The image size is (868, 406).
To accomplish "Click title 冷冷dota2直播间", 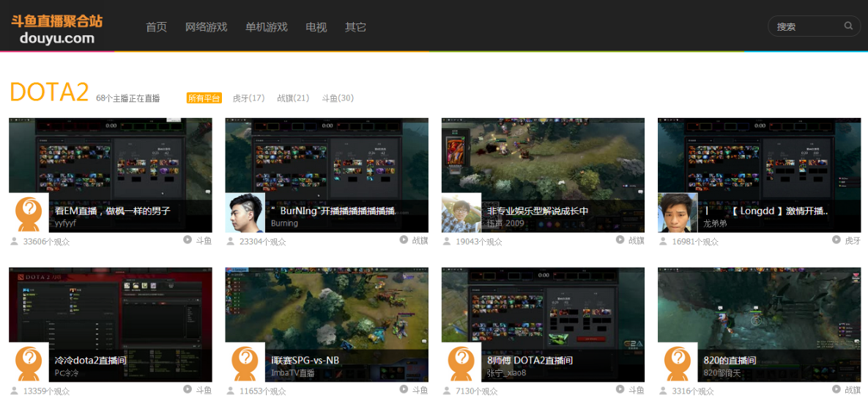I will click(90, 361).
